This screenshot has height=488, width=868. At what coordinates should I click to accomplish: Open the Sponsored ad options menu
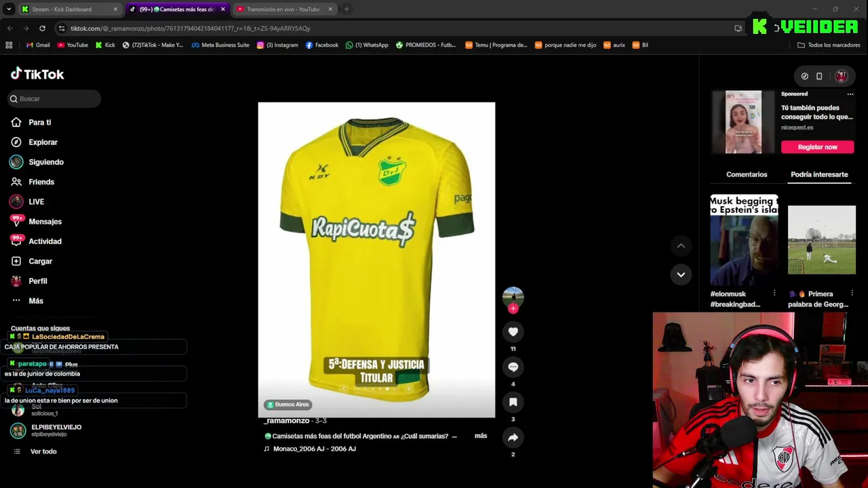(850, 94)
